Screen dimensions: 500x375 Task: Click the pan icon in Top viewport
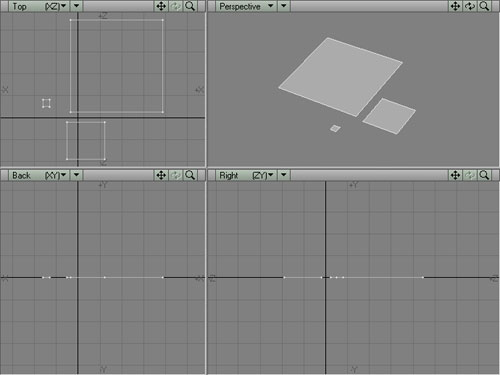pos(161,6)
